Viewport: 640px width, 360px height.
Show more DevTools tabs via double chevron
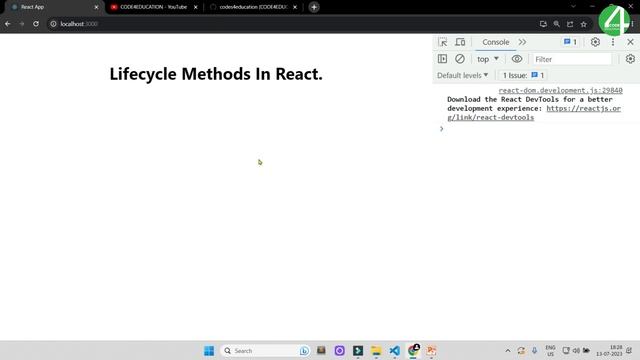click(x=522, y=42)
